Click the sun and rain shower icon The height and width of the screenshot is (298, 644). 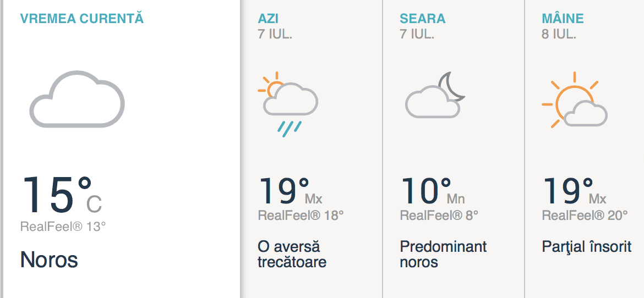(x=287, y=103)
